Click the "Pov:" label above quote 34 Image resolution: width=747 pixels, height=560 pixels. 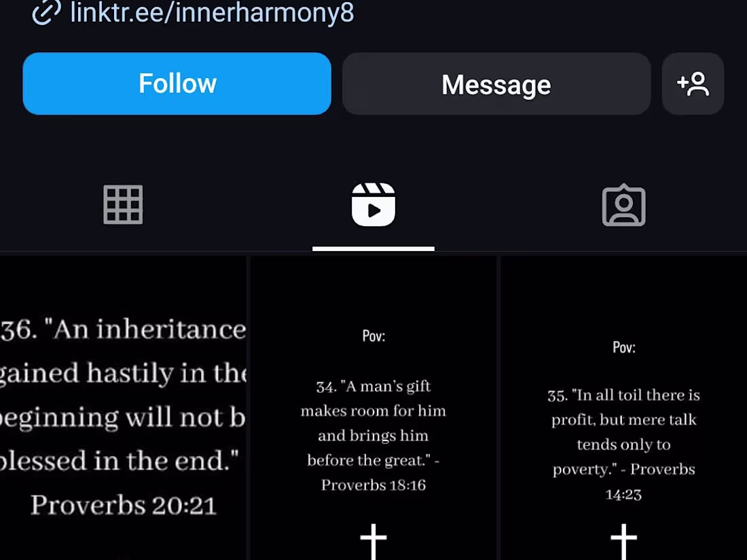pos(373,336)
